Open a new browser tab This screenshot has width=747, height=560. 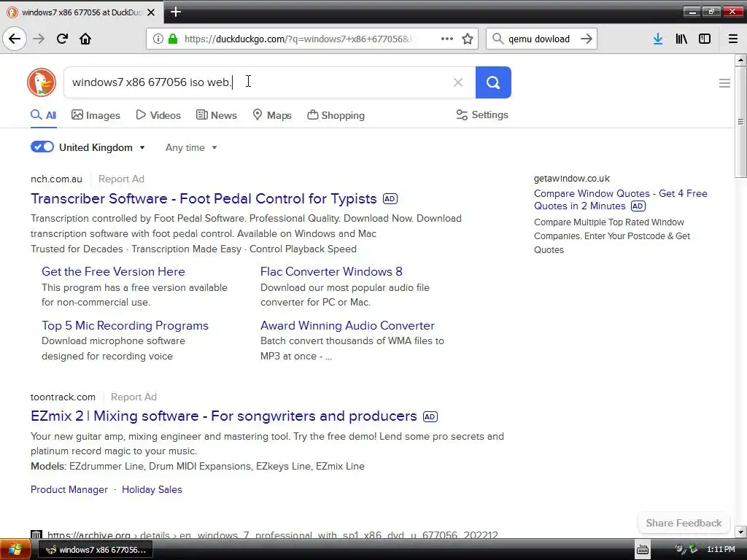coord(176,12)
